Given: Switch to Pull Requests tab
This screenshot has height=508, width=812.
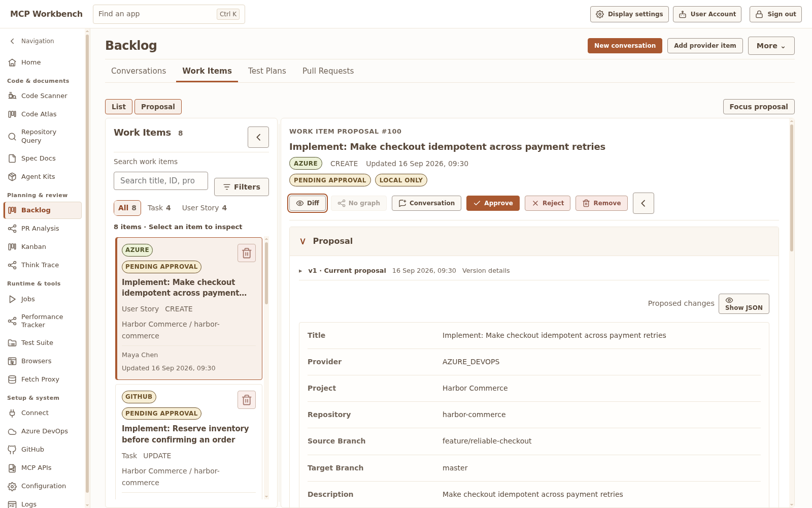Looking at the screenshot, I should pyautogui.click(x=328, y=71).
